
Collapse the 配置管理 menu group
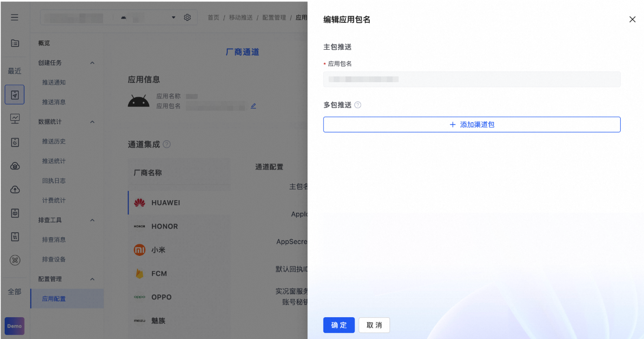click(92, 279)
